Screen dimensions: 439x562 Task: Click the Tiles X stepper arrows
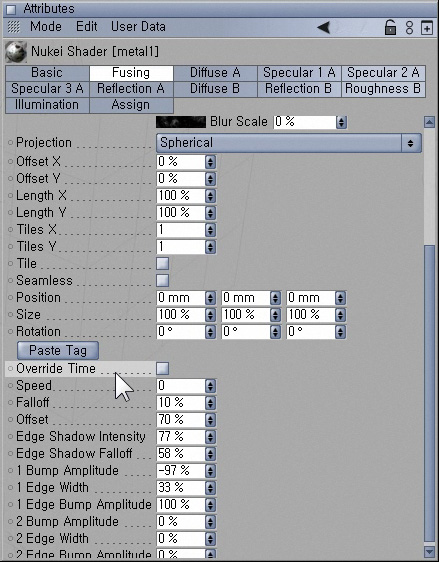pyautogui.click(x=210, y=230)
